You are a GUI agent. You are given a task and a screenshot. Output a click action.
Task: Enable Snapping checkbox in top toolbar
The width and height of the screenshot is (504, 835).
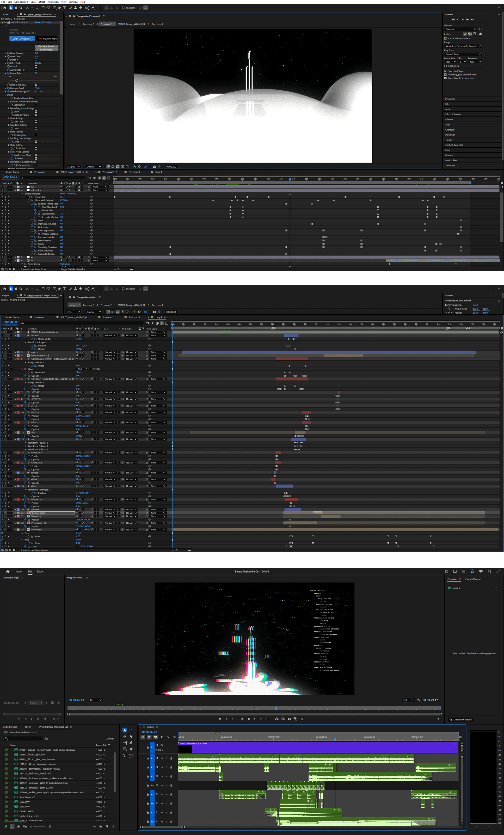[x=123, y=8]
